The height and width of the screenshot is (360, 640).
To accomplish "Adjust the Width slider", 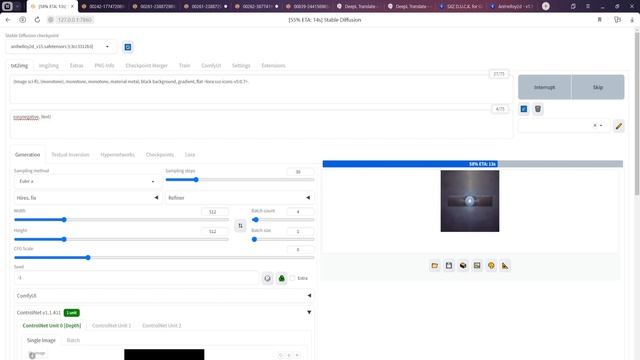I will tap(121, 220).
